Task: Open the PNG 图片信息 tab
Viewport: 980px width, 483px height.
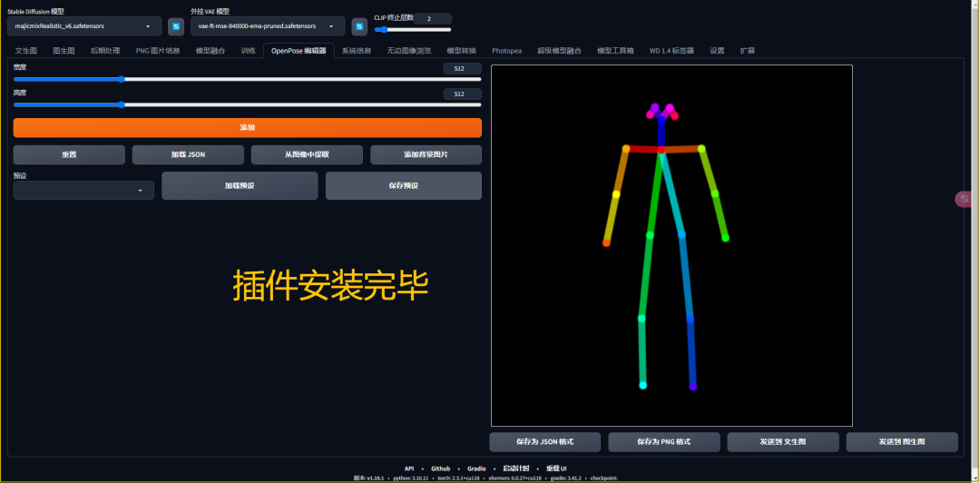Action: pyautogui.click(x=158, y=51)
